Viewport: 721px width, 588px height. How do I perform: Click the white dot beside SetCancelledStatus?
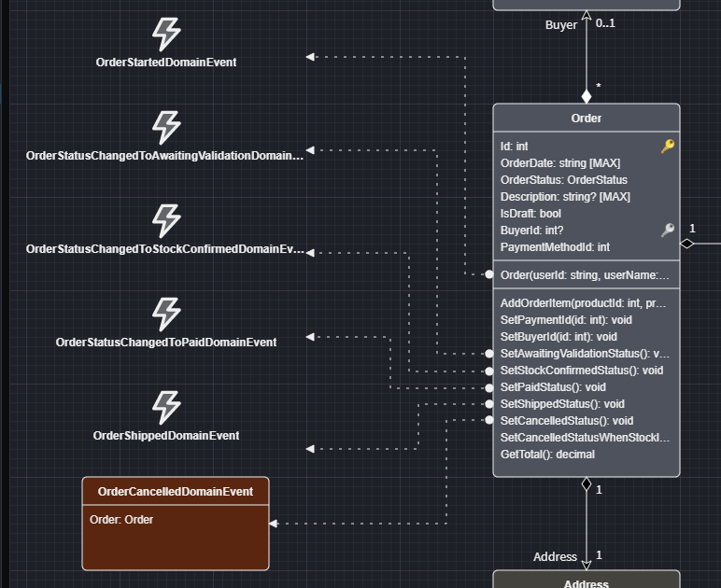click(489, 420)
